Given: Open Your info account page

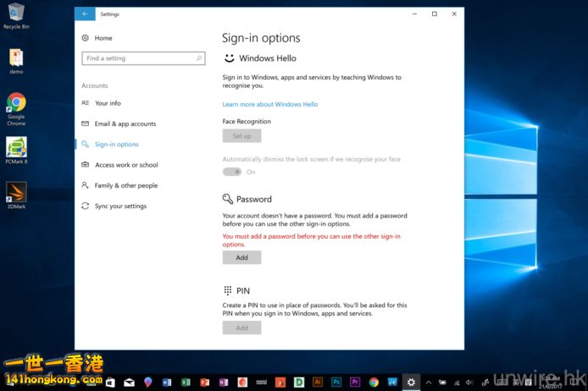Looking at the screenshot, I should click(x=108, y=103).
